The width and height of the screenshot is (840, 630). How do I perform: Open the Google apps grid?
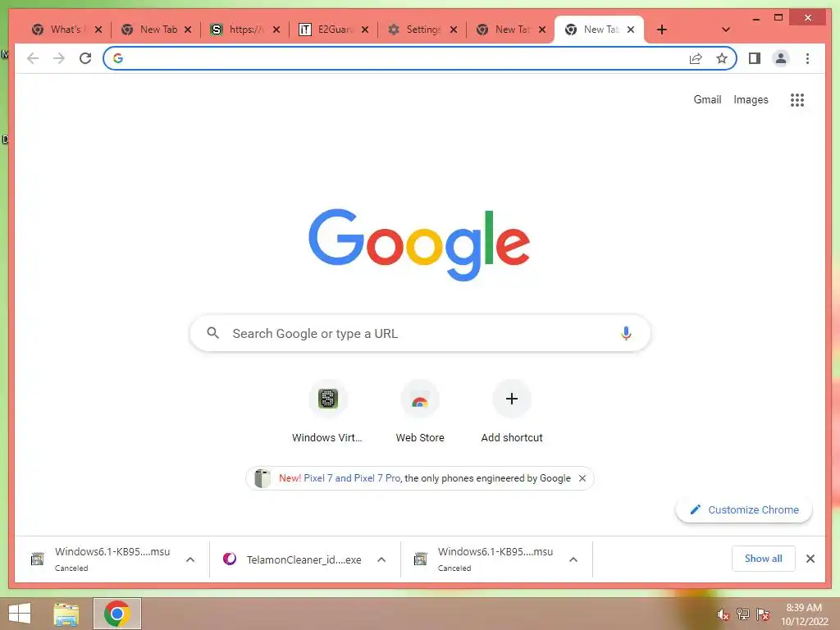tap(797, 99)
